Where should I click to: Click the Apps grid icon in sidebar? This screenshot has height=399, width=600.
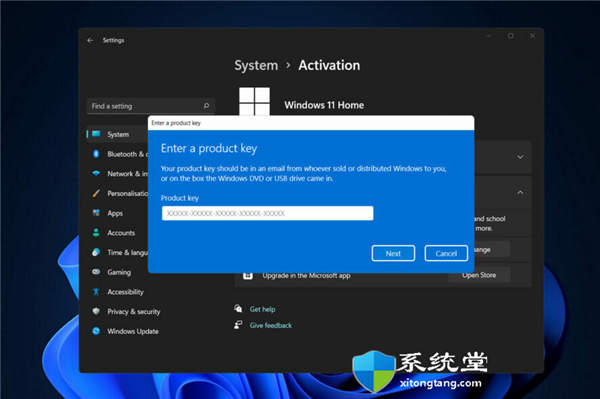click(96, 213)
